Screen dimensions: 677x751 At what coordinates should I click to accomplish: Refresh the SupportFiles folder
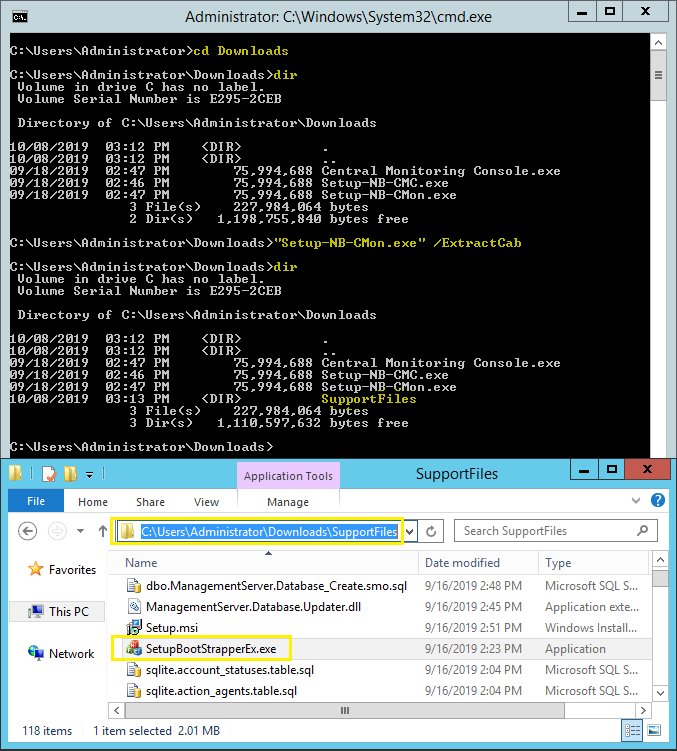point(431,532)
